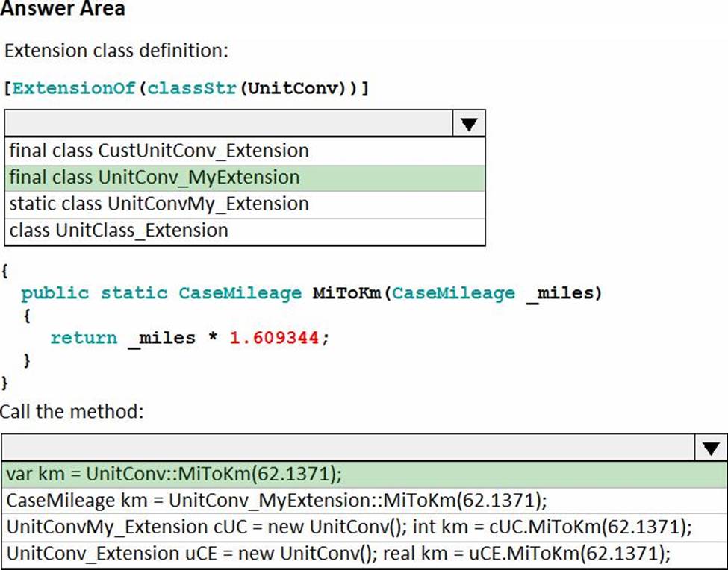
Task: Choose 'final class UnitConv_MyExtension' option
Action: (x=154, y=178)
